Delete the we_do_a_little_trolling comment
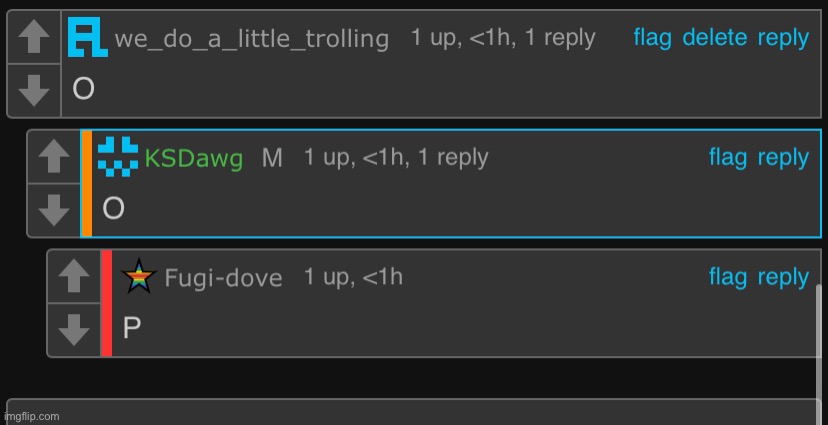Viewport: 828px width, 425px height. [715, 38]
